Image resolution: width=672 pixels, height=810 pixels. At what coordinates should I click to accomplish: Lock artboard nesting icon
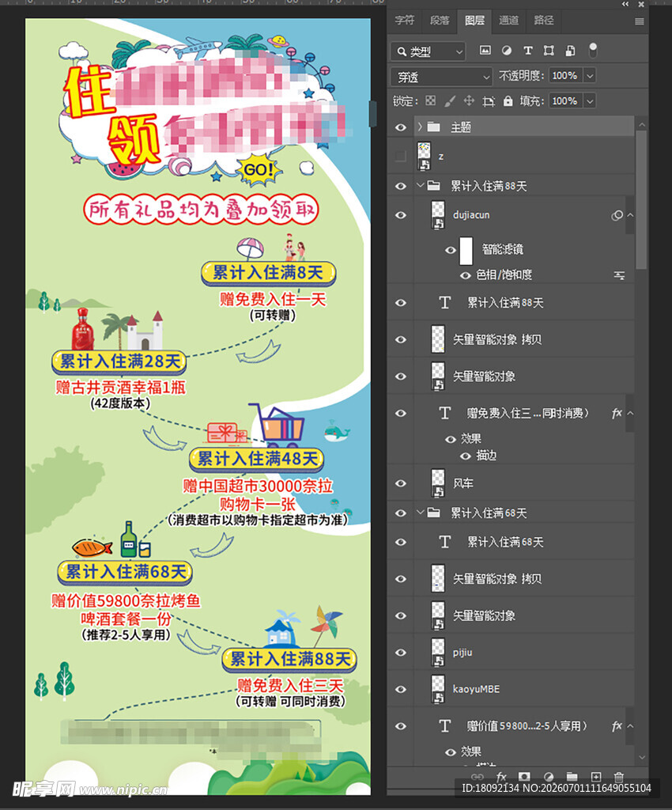[489, 100]
